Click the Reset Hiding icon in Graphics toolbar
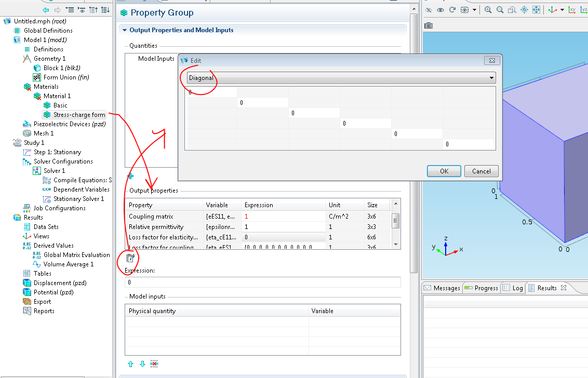The image size is (588, 378). pyautogui.click(x=452, y=9)
